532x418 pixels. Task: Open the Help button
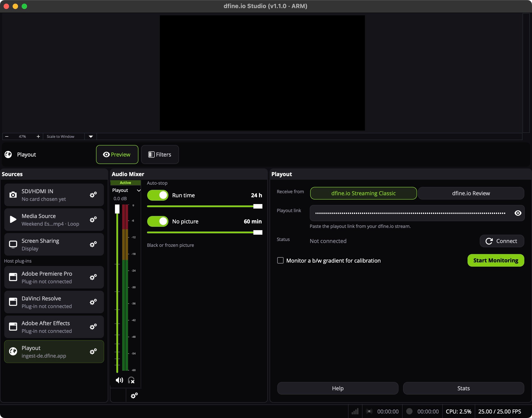point(338,388)
